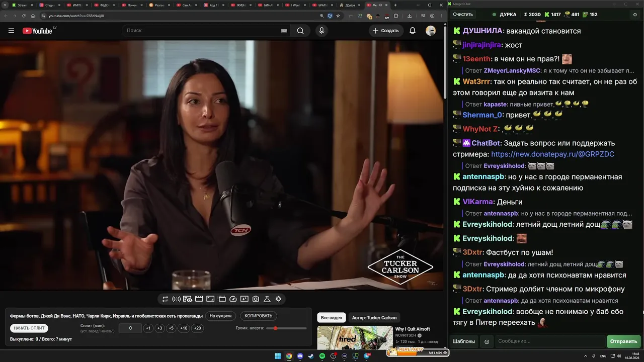Click the green "Отправить" send button
This screenshot has height=362, width=644.
tap(623, 341)
